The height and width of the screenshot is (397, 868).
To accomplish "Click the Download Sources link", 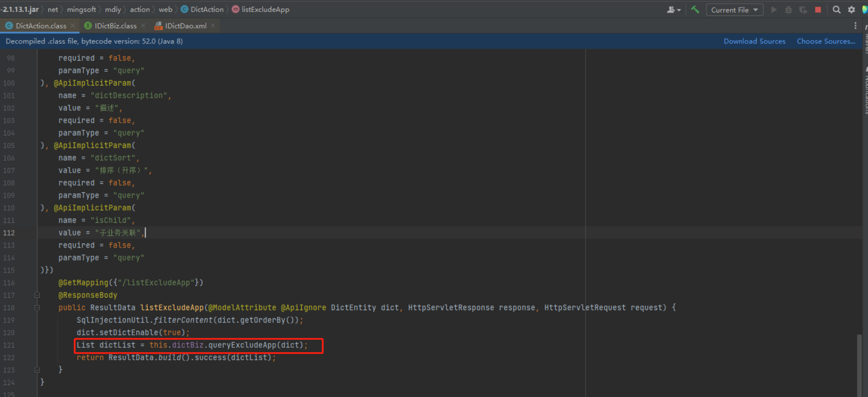I will tap(754, 41).
